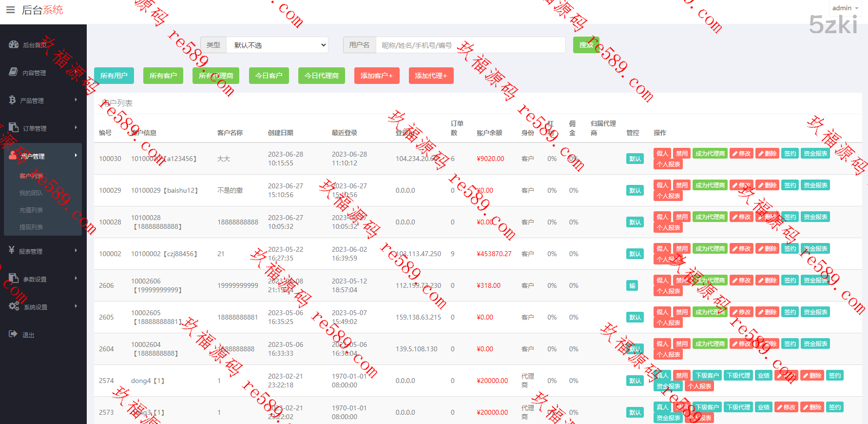The image size is (868, 424).
Task: Click the bitcoin icon beside 产品管理
Action: [x=12, y=100]
